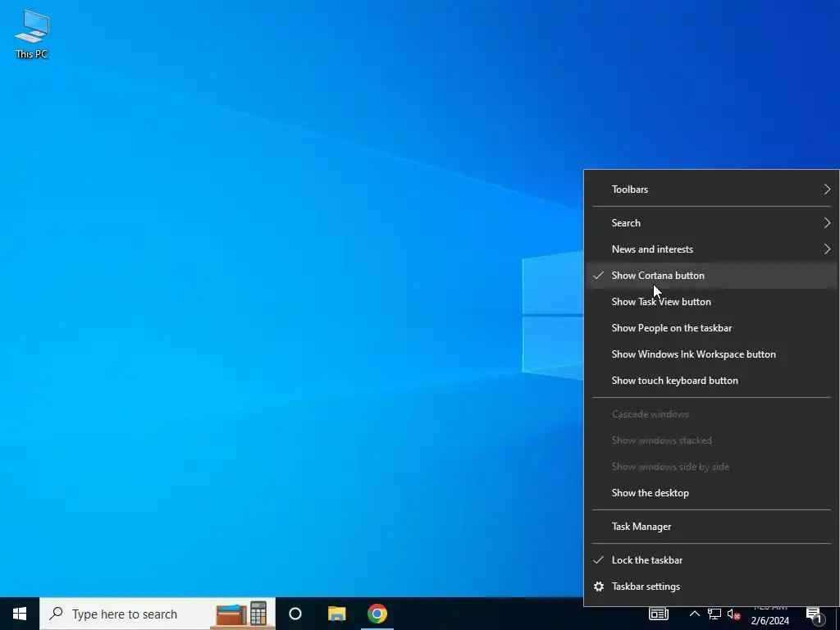Show hidden system tray icons
This screenshot has height=630, width=840.
[x=694, y=614]
